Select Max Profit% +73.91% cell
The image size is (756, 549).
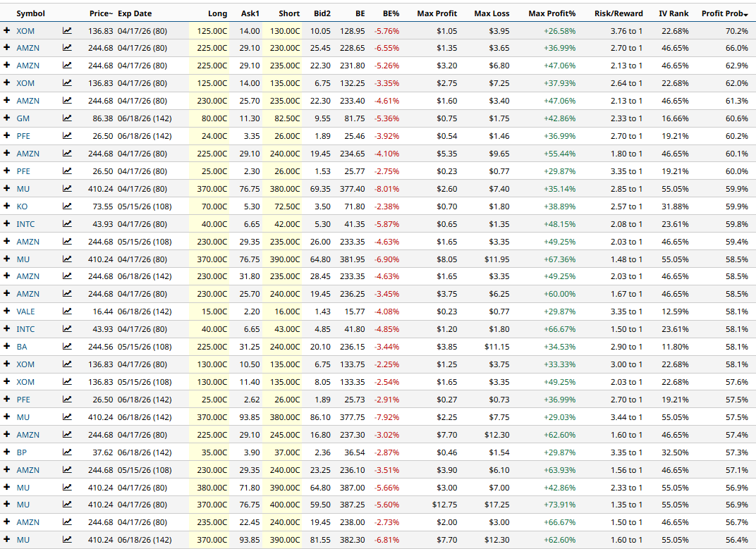(560, 505)
